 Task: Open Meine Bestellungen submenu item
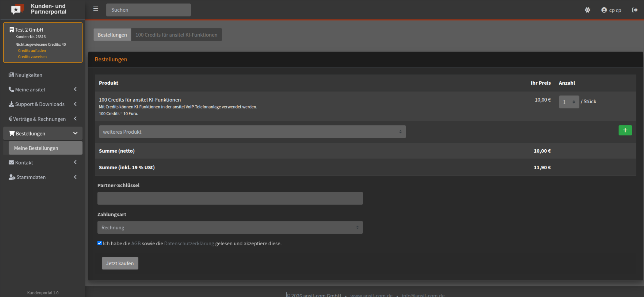click(x=46, y=148)
